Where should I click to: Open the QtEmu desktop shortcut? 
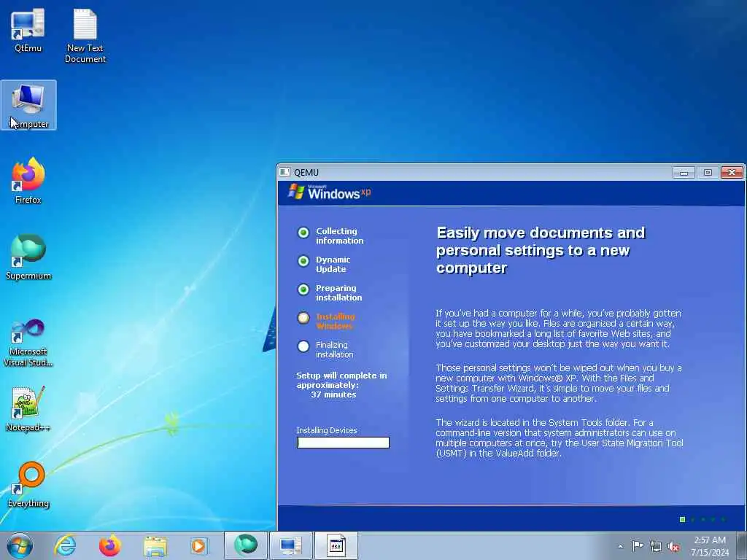click(28, 29)
